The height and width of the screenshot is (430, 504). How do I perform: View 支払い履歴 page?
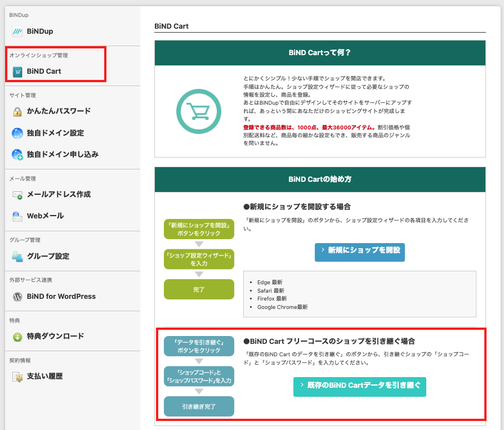pos(44,377)
